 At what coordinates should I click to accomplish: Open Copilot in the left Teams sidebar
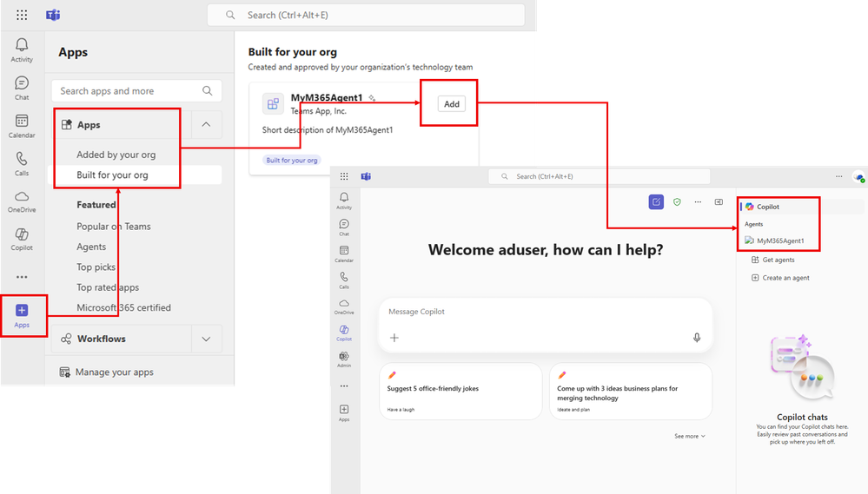point(22,240)
